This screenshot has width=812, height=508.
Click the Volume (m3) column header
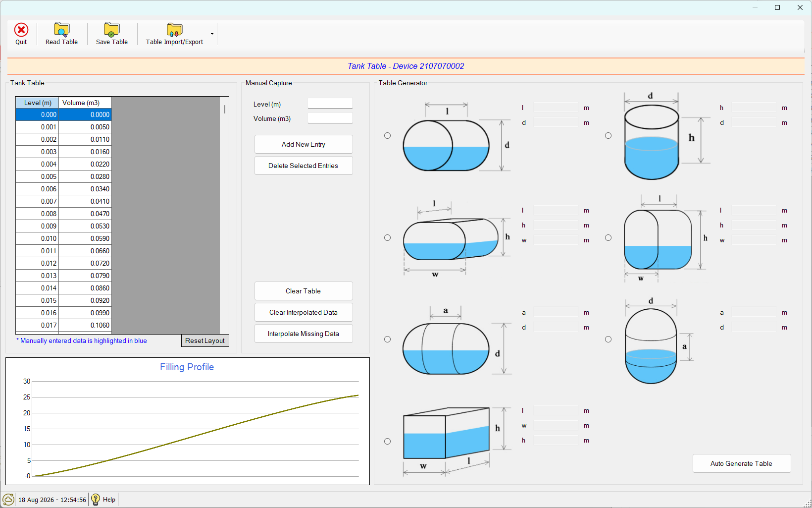point(85,103)
